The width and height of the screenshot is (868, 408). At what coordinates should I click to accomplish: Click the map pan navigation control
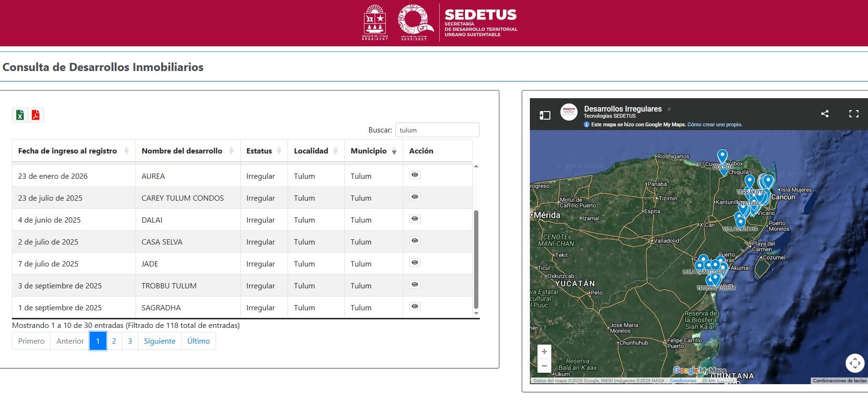click(x=855, y=363)
